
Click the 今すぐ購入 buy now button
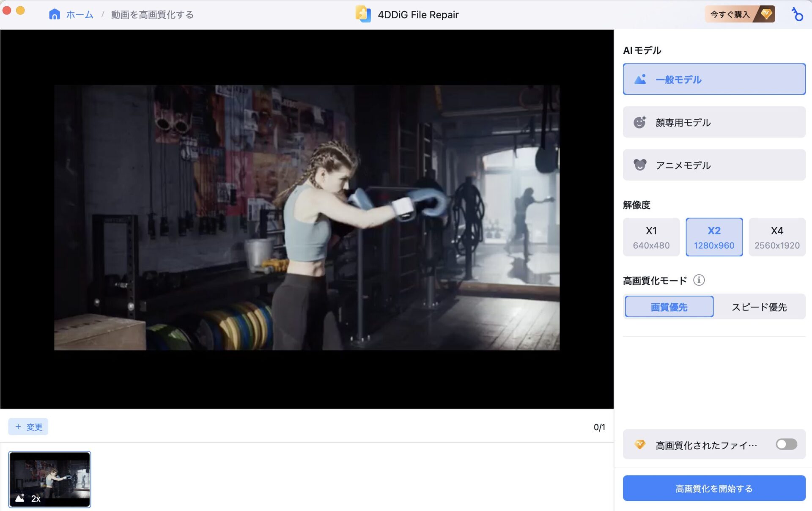click(740, 14)
